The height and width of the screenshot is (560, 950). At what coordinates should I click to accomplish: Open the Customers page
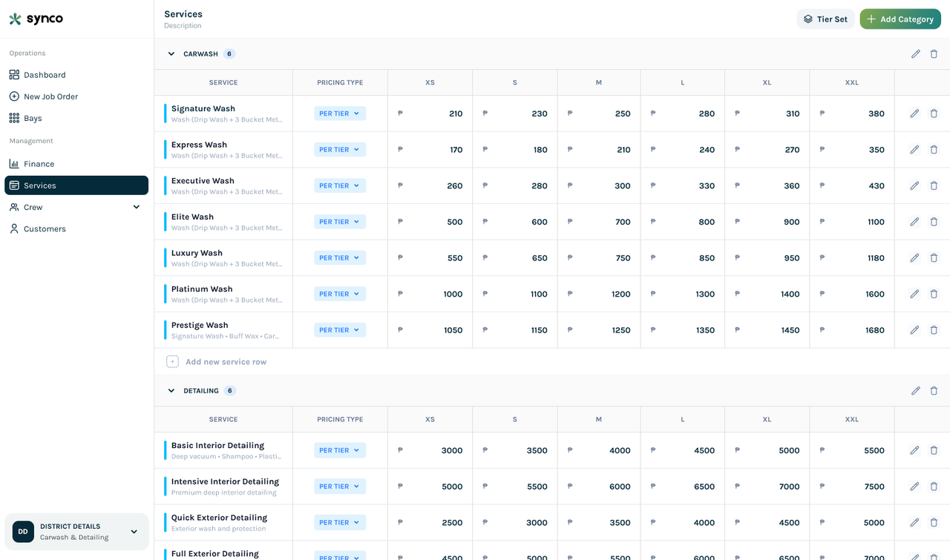(x=76, y=228)
